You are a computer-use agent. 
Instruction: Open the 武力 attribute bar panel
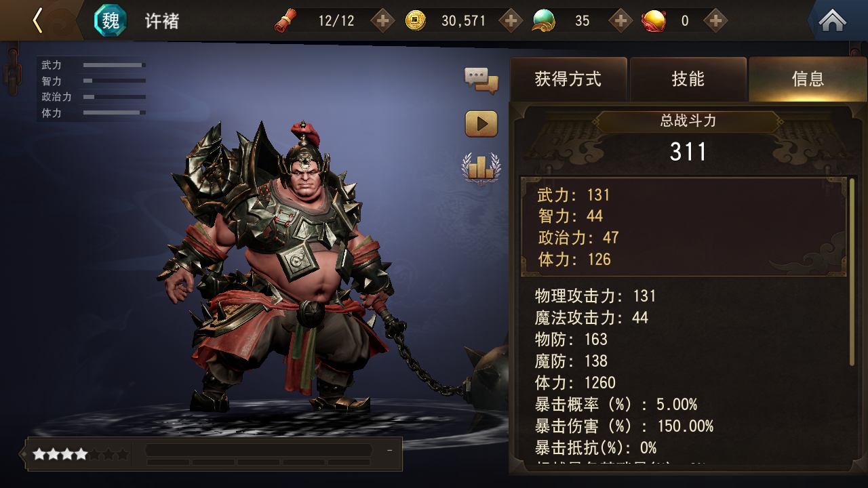tap(92, 89)
